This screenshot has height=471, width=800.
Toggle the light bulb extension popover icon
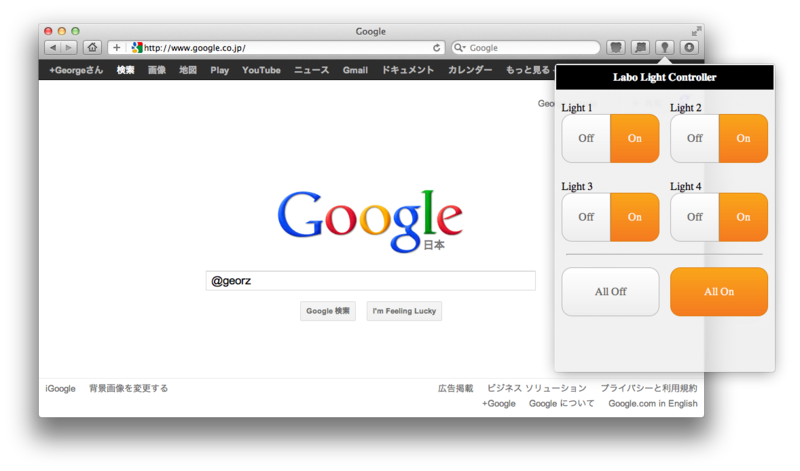665,47
